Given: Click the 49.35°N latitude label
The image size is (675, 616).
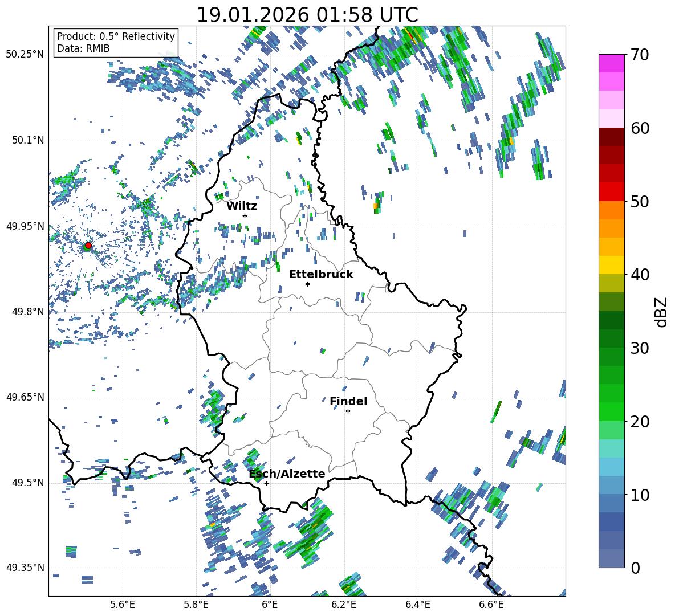Looking at the screenshot, I should (x=25, y=568).
